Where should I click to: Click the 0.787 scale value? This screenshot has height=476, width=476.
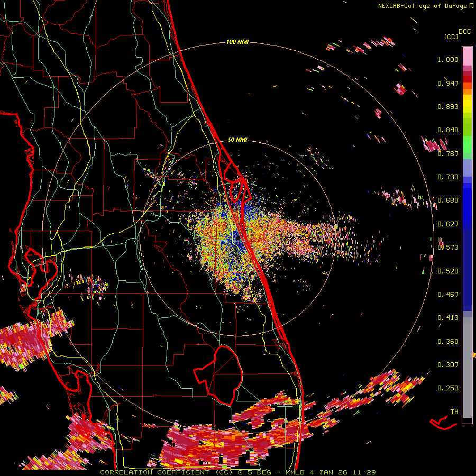[448, 153]
